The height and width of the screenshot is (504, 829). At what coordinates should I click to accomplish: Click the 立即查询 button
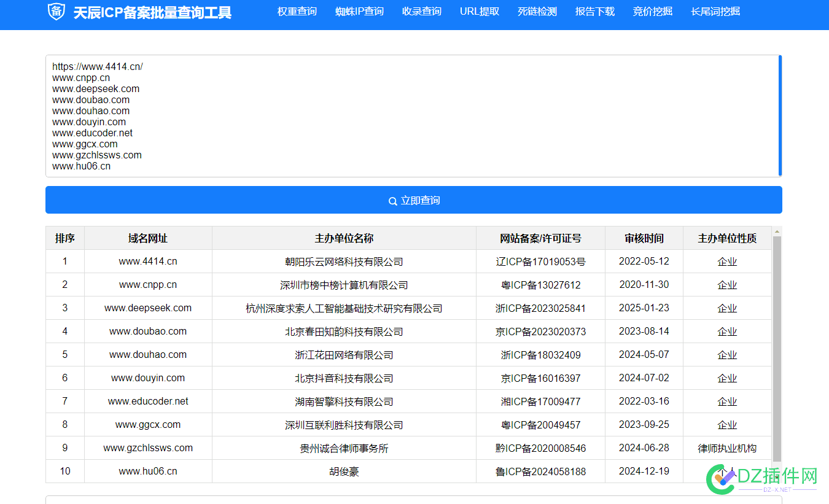[x=414, y=200]
